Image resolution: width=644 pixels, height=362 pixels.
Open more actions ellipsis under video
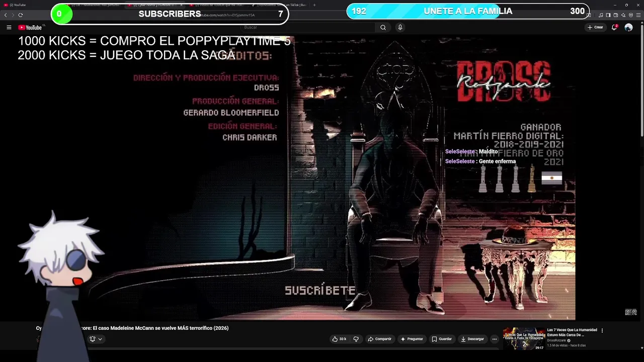494,339
